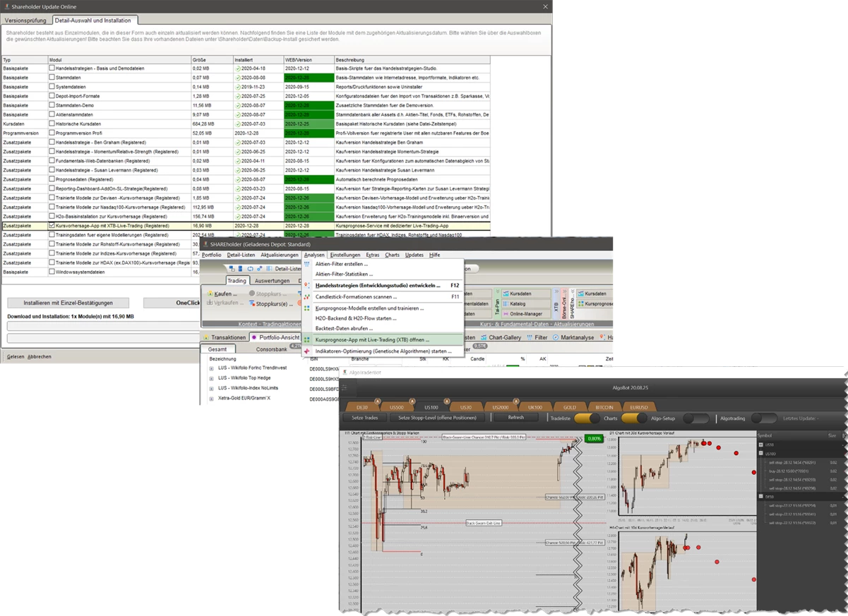
Task: Open Marktanalyse via its clock icon
Action: (x=555, y=337)
